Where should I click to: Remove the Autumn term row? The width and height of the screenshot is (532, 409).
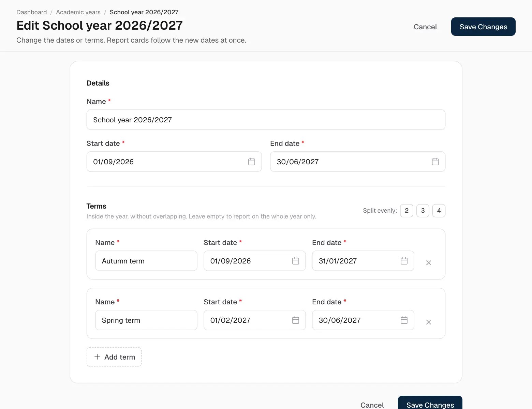429,263
